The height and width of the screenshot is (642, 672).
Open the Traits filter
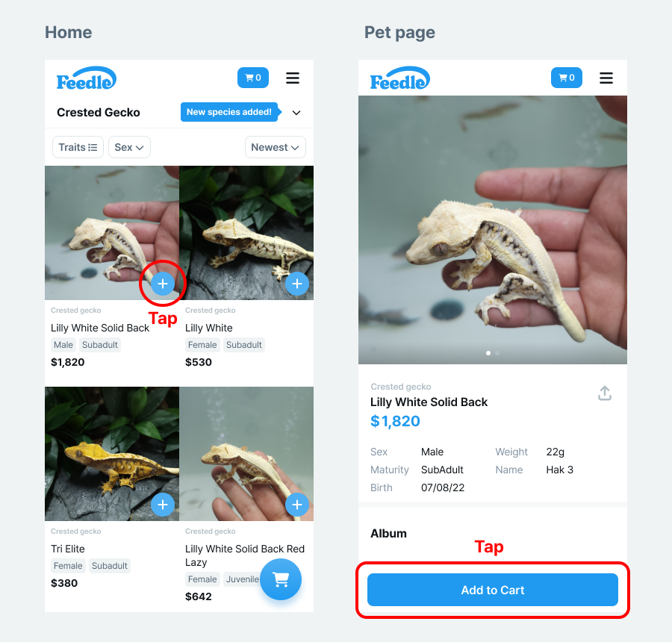tap(78, 147)
